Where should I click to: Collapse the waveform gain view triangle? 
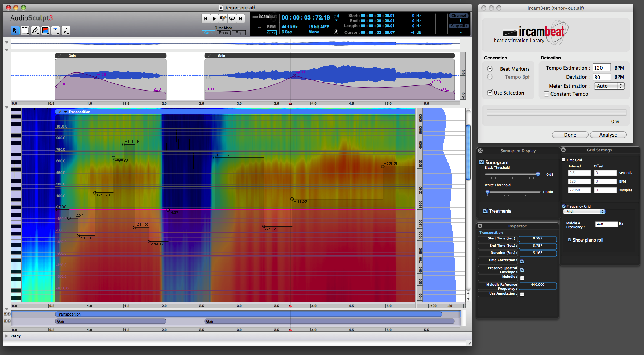coord(7,50)
